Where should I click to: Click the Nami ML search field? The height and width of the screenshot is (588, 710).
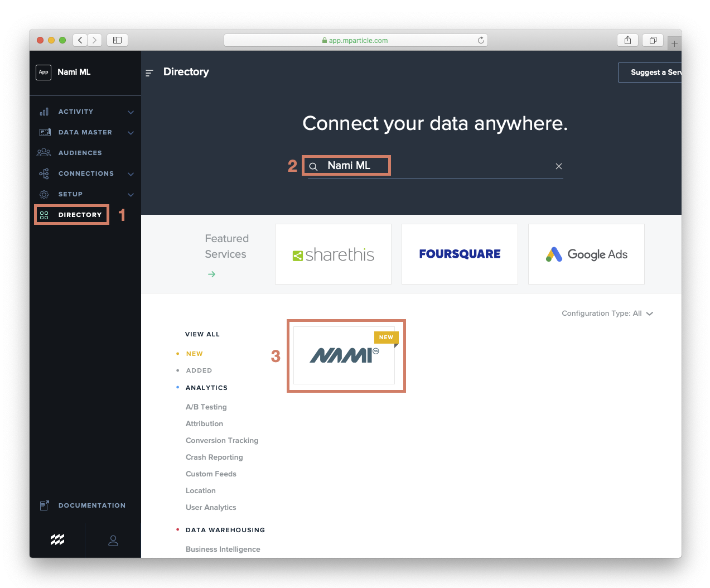point(435,166)
